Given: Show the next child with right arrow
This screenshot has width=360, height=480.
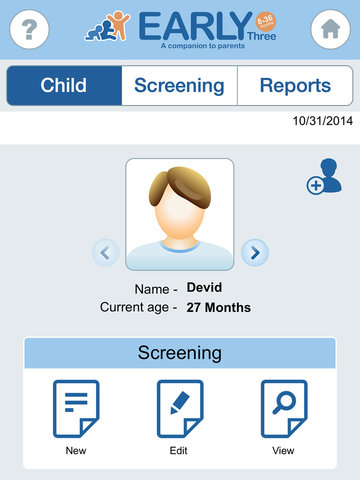Looking at the screenshot, I should coord(255,253).
